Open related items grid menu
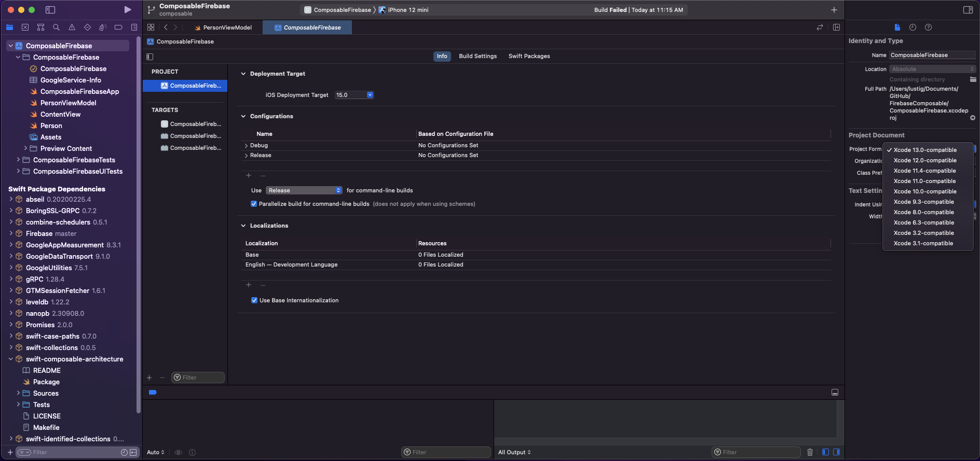This screenshot has height=461, width=980. pyautogui.click(x=151, y=27)
